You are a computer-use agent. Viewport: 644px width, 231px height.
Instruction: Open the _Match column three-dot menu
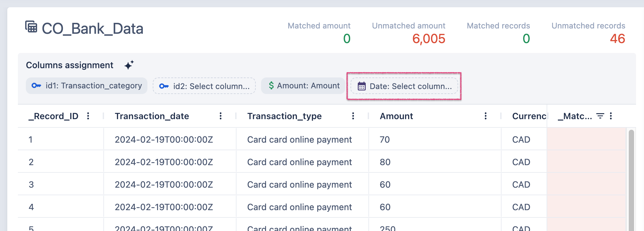coord(611,116)
